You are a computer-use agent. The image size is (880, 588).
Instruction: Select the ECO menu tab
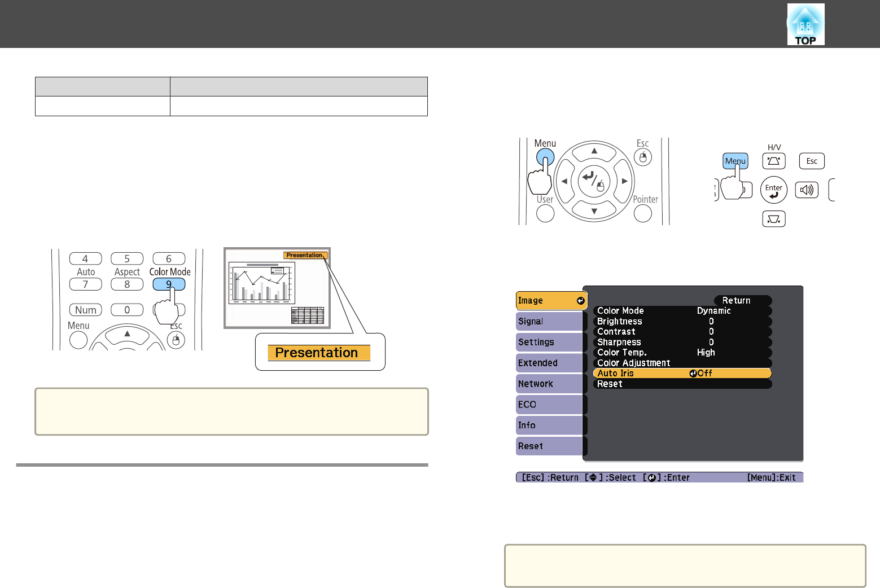pyautogui.click(x=549, y=405)
